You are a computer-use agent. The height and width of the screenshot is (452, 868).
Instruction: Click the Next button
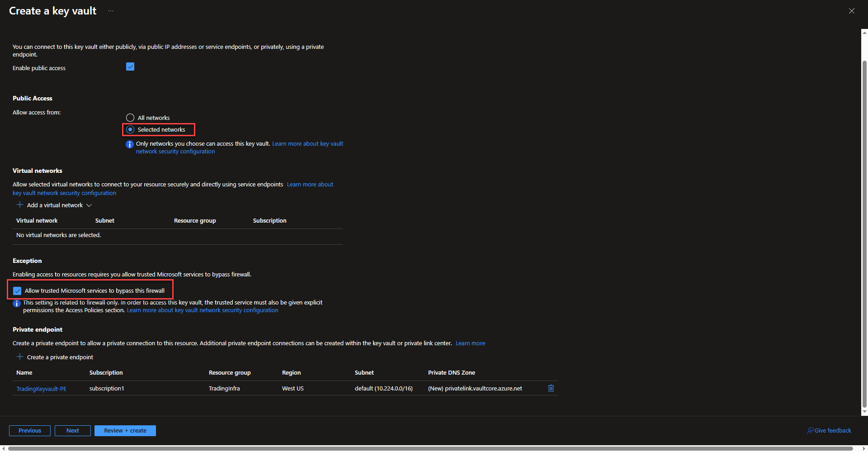click(x=73, y=431)
